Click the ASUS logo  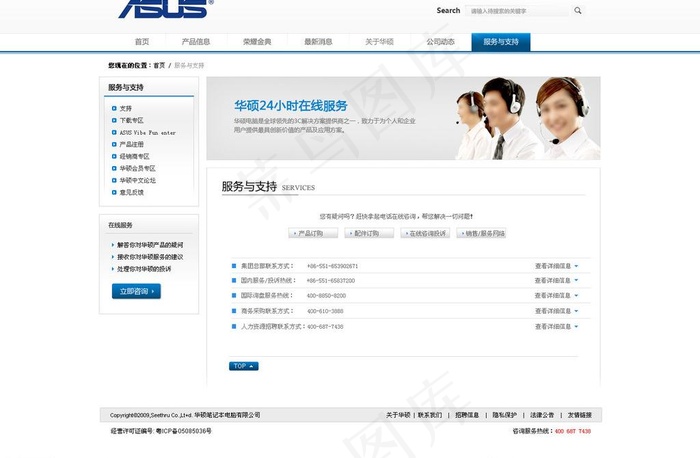click(166, 9)
